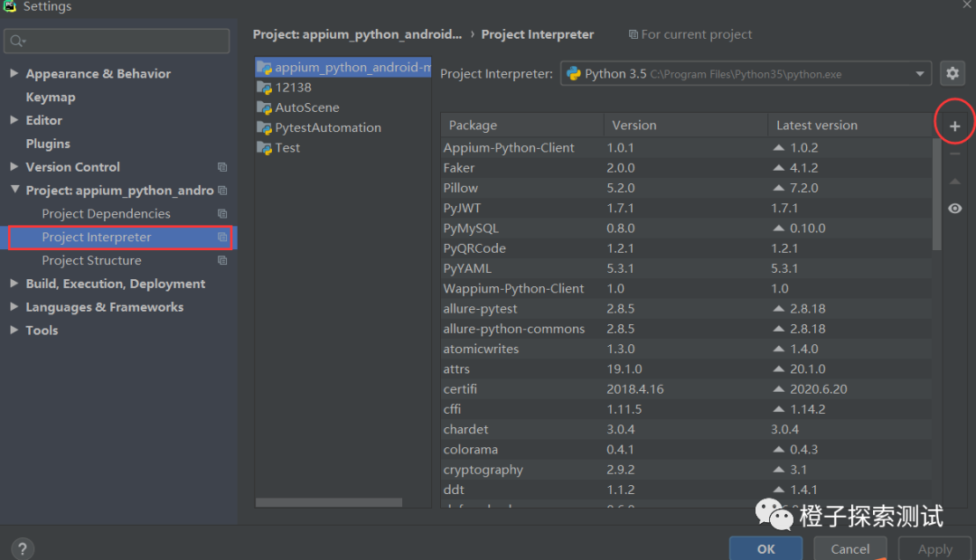Select the Appium-Python-Client package row

[x=686, y=147]
